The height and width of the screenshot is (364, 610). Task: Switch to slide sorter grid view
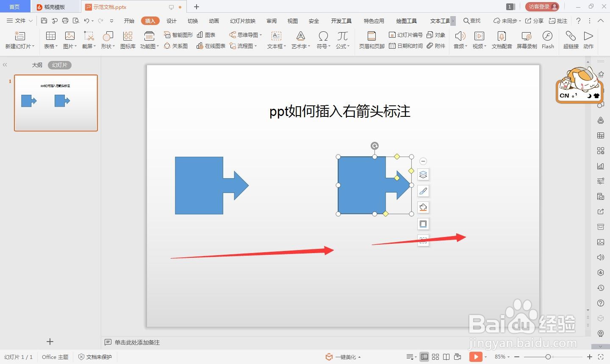point(435,357)
